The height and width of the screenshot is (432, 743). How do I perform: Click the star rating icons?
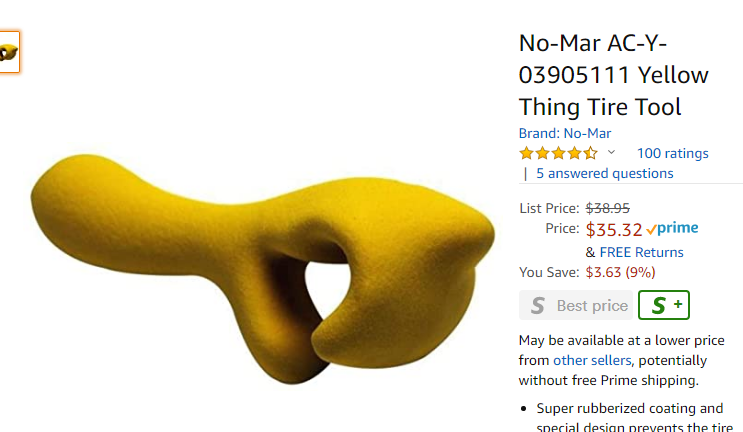pos(558,153)
